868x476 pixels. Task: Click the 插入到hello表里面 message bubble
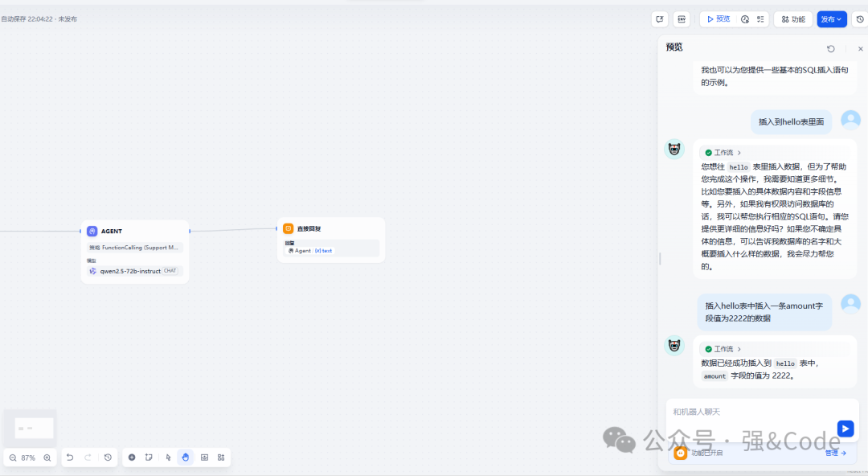[791, 122]
